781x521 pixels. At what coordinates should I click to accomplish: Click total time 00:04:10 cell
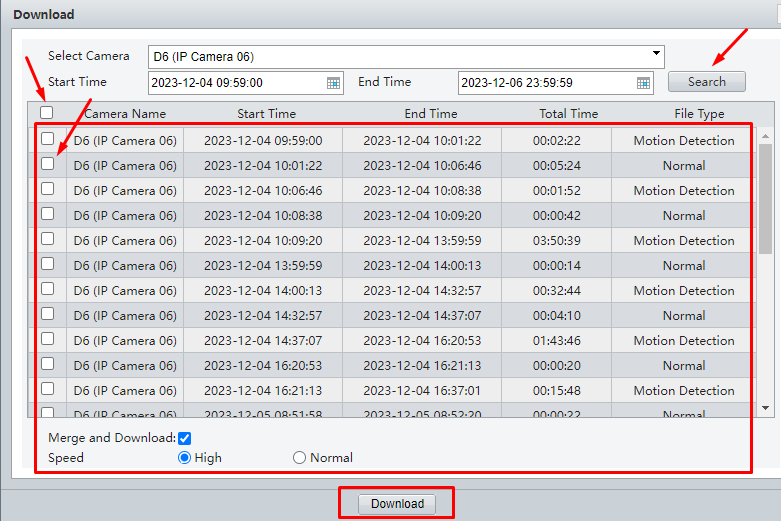coord(556,316)
